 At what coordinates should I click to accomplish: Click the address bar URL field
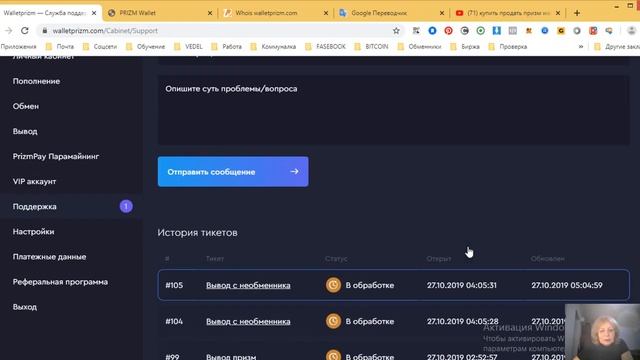[x=220, y=31]
